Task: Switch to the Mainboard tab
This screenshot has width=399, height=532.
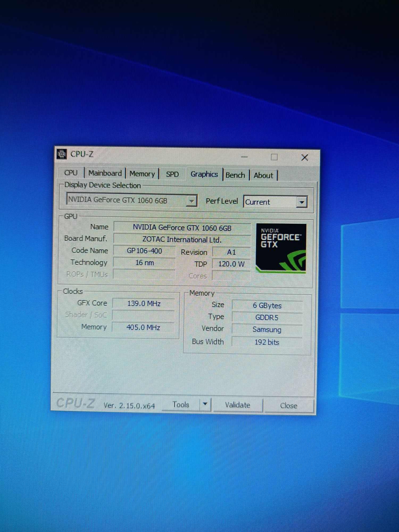Action: (x=105, y=173)
